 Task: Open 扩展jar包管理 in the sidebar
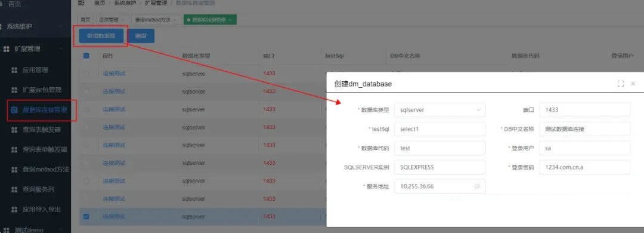tap(42, 90)
